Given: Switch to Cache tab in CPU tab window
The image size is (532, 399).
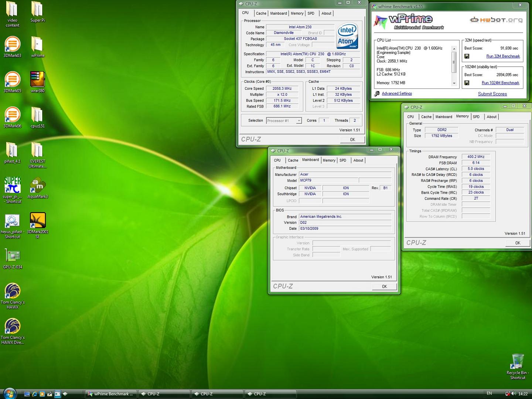Looking at the screenshot, I should [x=261, y=13].
